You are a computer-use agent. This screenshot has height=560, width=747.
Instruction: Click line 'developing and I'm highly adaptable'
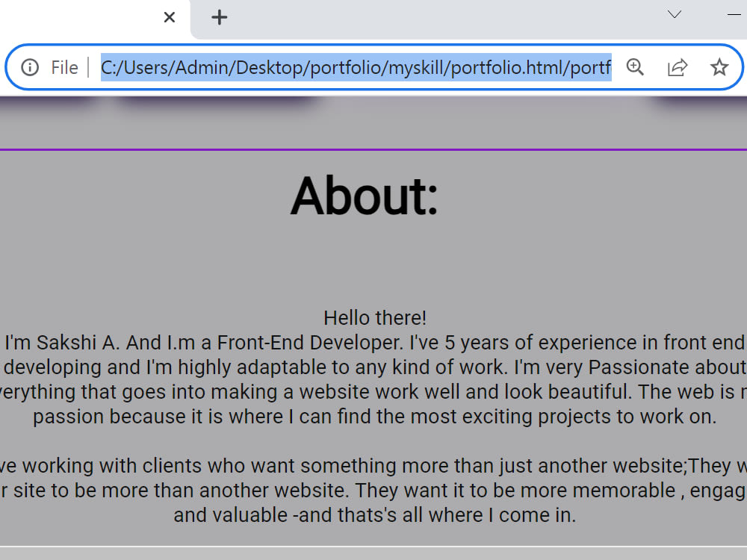coord(374,367)
